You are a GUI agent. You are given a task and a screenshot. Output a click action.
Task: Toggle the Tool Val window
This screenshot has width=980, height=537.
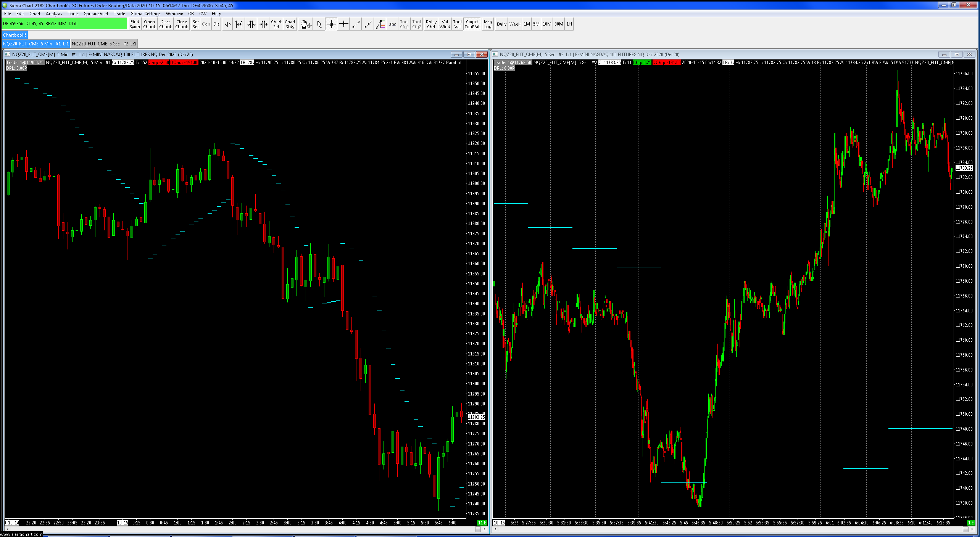pyautogui.click(x=457, y=24)
